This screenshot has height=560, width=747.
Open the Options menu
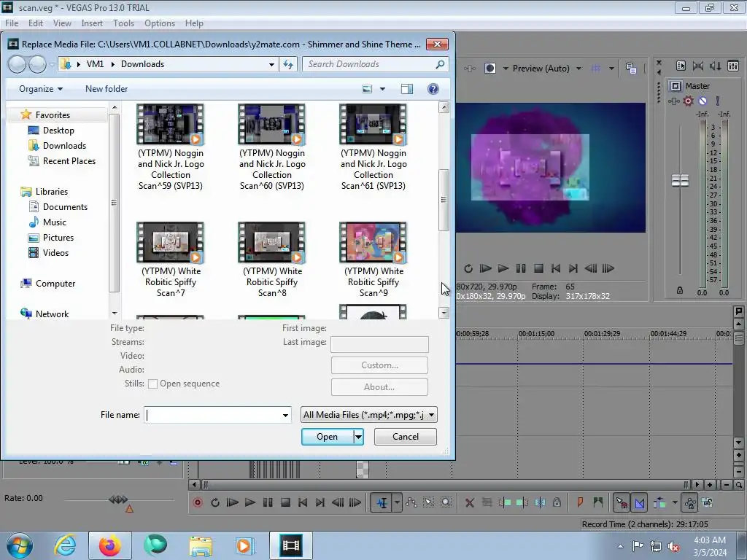pyautogui.click(x=160, y=23)
